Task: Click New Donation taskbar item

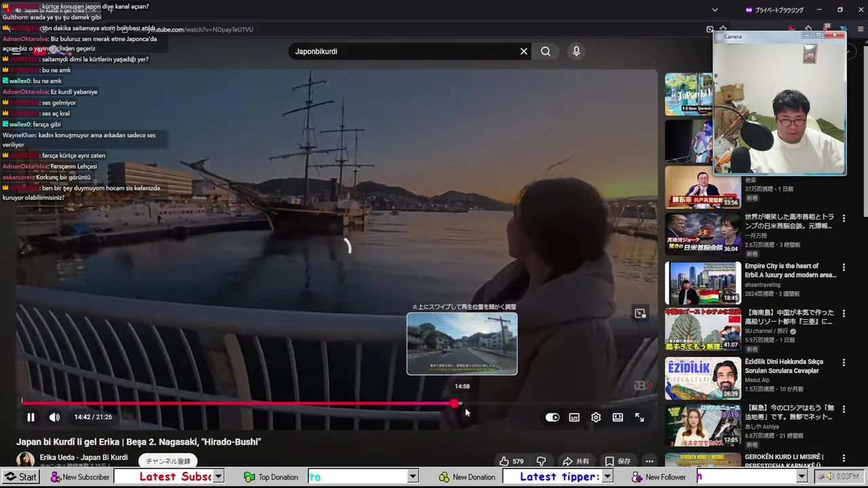Action: [x=467, y=477]
